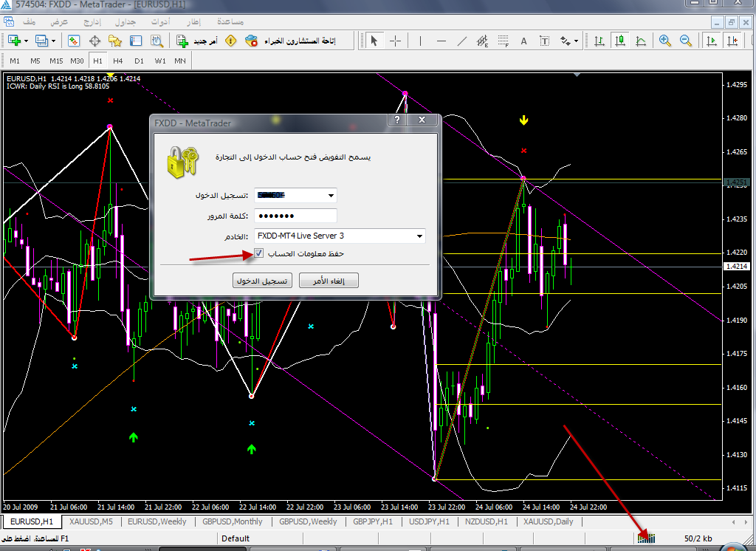Click the Login (تسجيل الدخول) button

[262, 281]
